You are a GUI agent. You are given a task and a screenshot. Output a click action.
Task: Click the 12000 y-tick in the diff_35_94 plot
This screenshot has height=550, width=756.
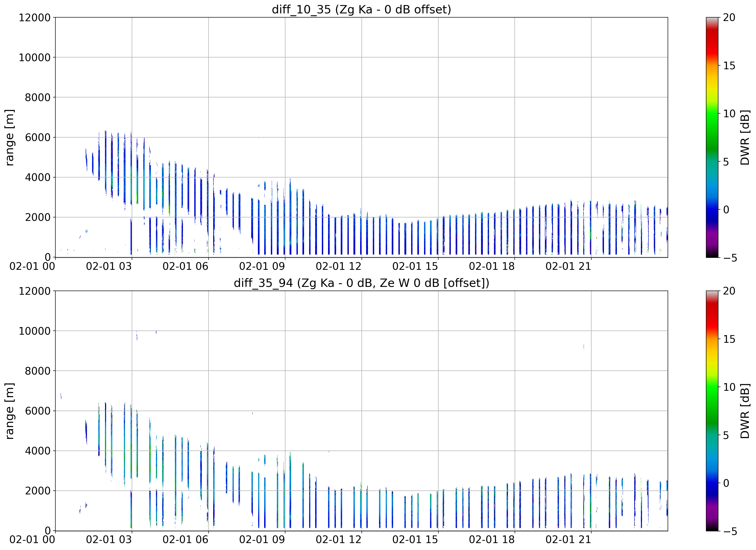35,291
